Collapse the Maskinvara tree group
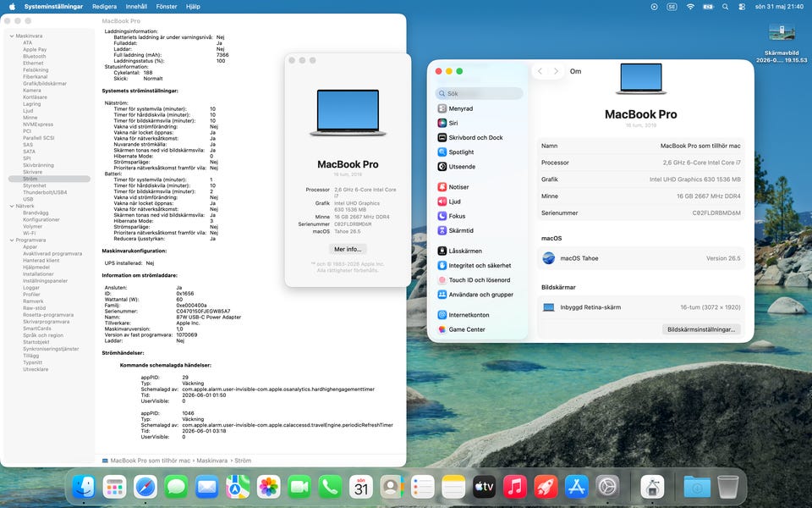Viewport: 812px width, 508px height. tap(12, 36)
